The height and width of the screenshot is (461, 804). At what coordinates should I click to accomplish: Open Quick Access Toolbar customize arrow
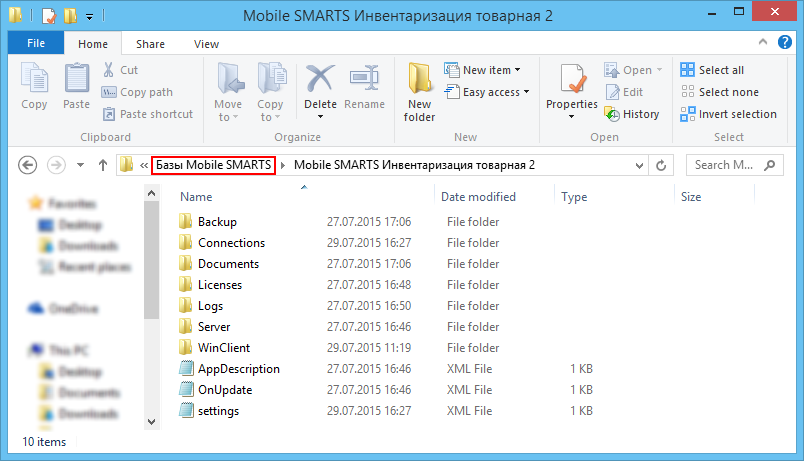pos(89,17)
